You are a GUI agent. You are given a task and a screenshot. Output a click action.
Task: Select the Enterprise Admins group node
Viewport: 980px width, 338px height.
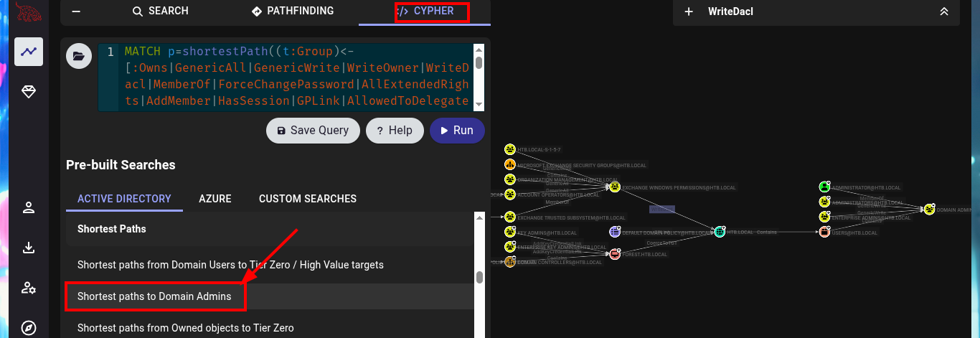click(824, 217)
